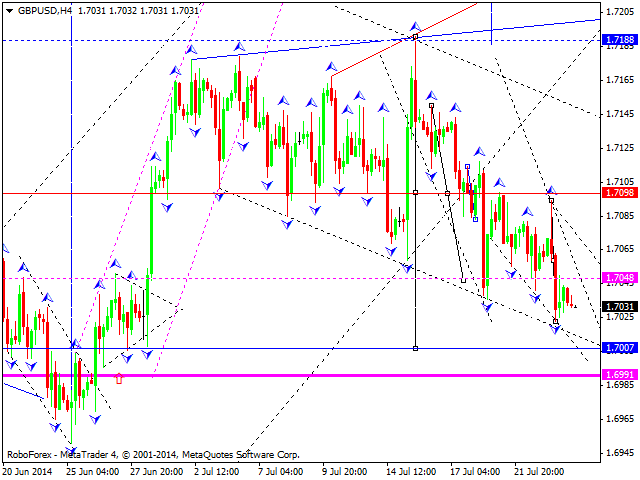Click the square anchor at 1.7007 line
640x480 pixels.
pyautogui.click(x=415, y=347)
